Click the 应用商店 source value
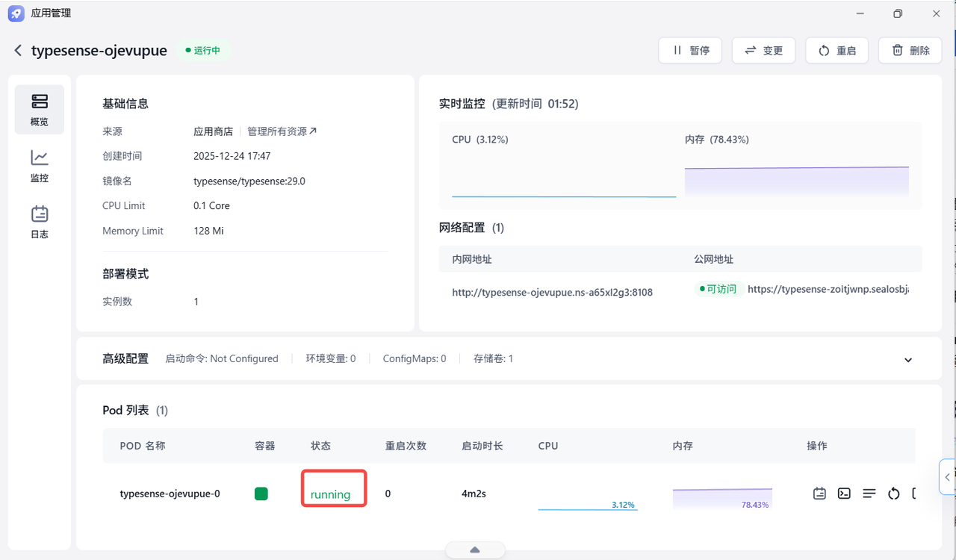The image size is (956, 560). click(x=213, y=131)
